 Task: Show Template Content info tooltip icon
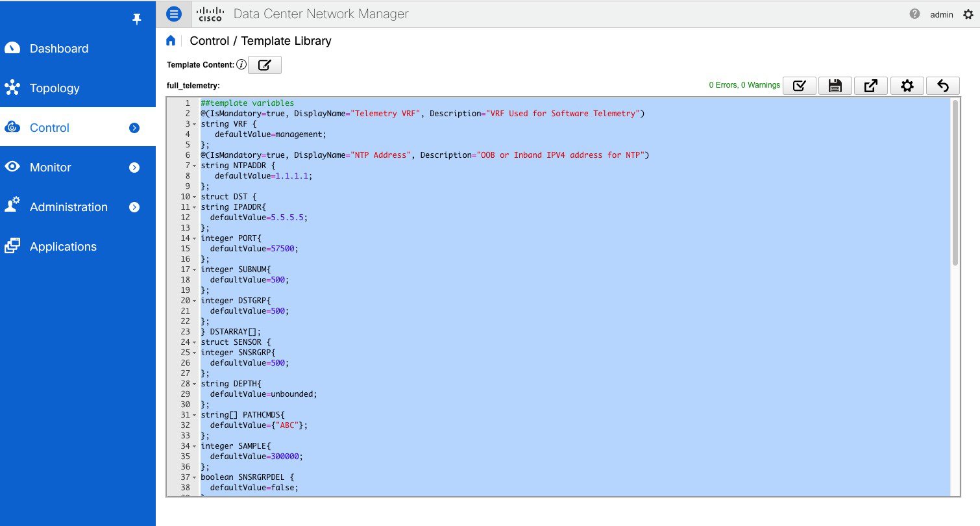241,64
